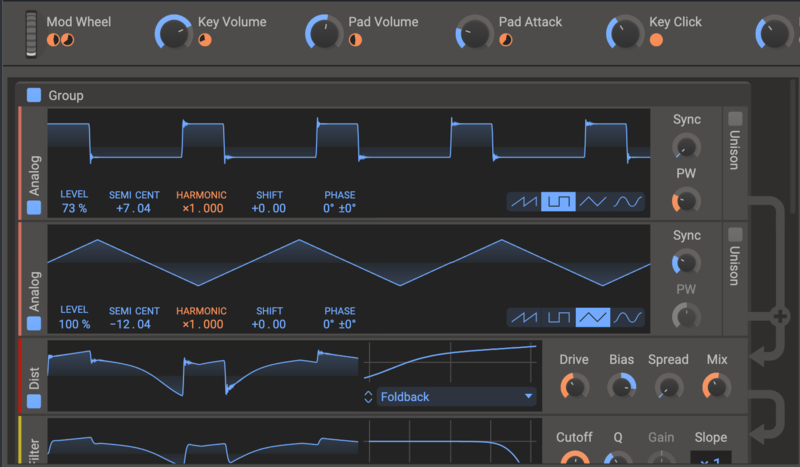Enable Unison on the top Analog oscillator

click(x=735, y=119)
